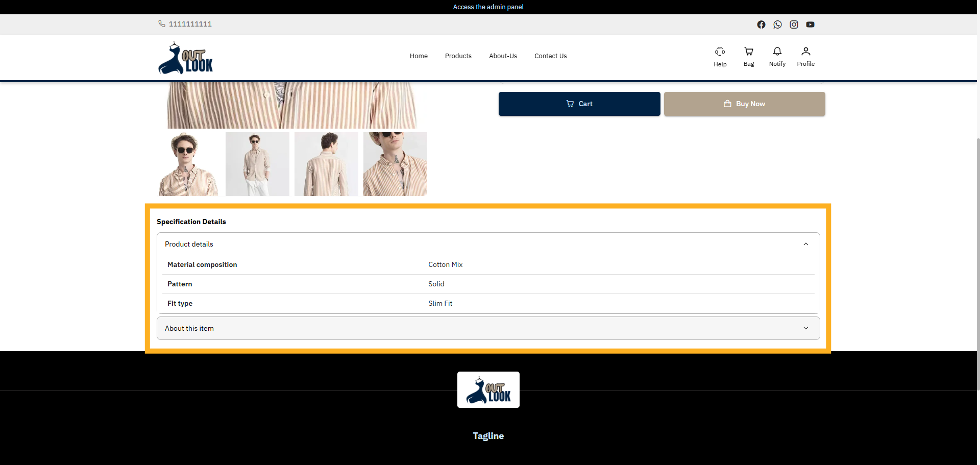Open the Facebook social icon
Screen dimensions: 980x465
(x=761, y=24)
